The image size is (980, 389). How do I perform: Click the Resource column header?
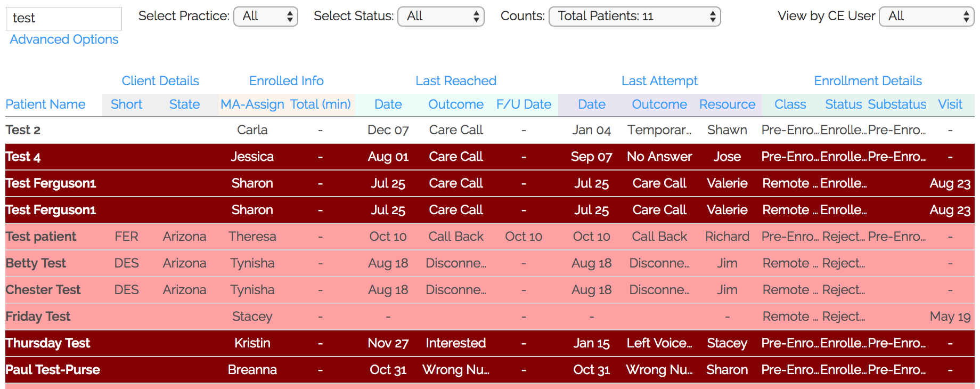tap(727, 104)
